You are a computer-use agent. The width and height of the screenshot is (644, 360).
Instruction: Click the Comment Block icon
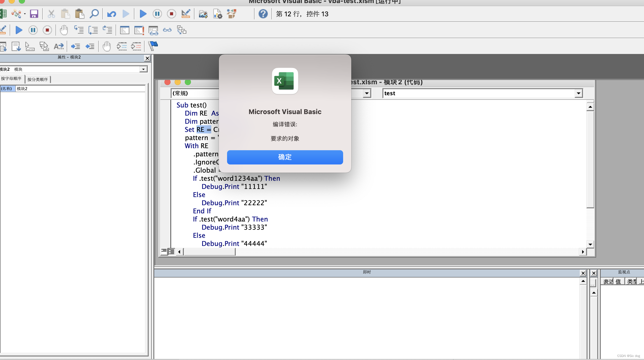pyautogui.click(x=122, y=46)
